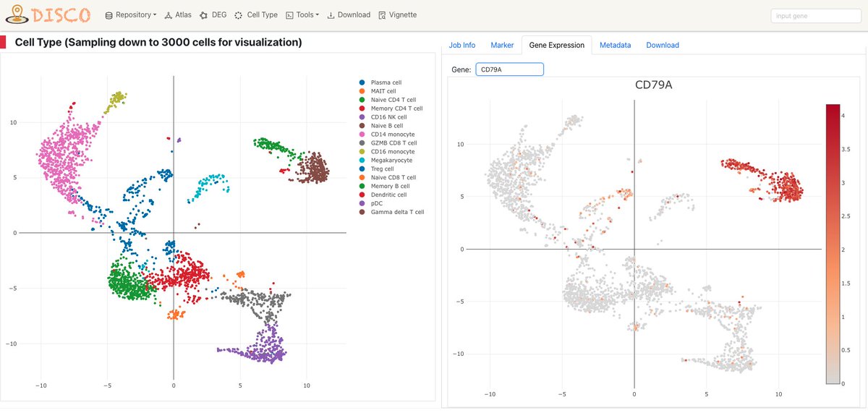The width and height of the screenshot is (868, 413).
Task: Click the Atlas network icon
Action: (x=168, y=15)
